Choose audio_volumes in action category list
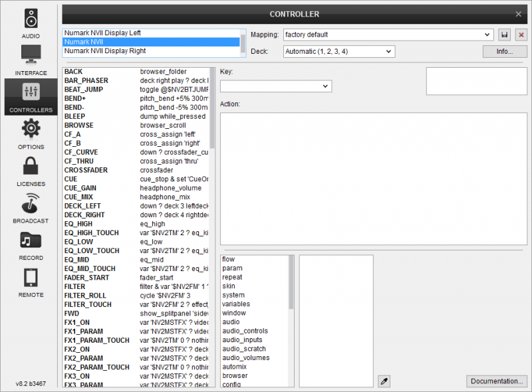This screenshot has width=532, height=392. click(245, 357)
